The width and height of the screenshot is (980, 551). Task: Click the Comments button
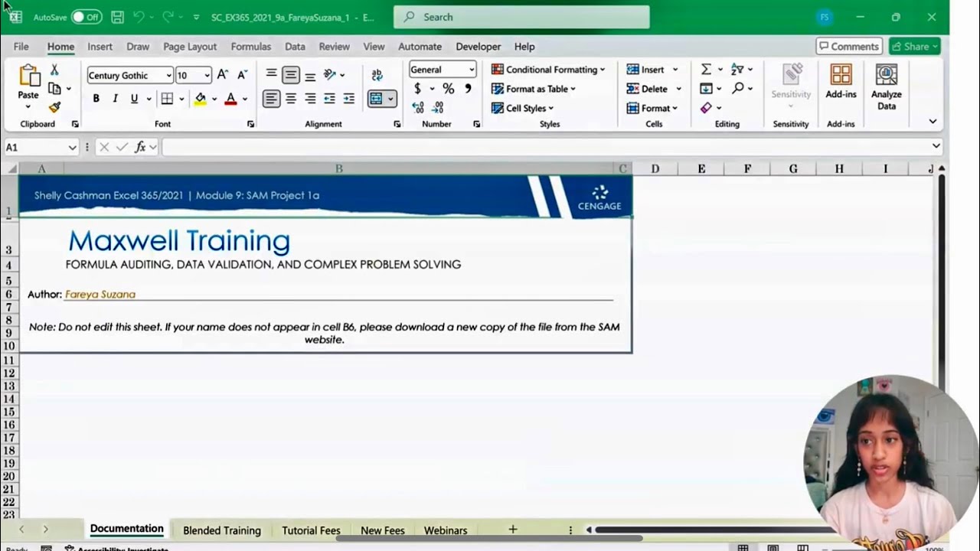tap(849, 47)
